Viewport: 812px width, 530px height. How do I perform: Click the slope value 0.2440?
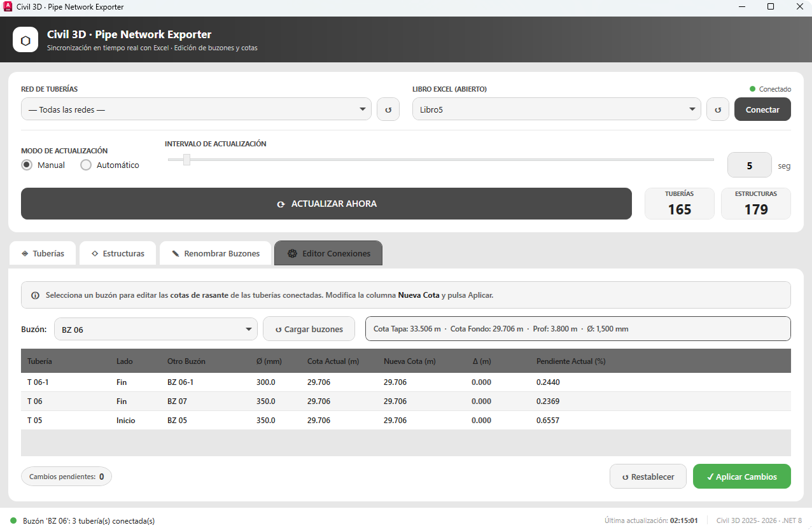548,382
